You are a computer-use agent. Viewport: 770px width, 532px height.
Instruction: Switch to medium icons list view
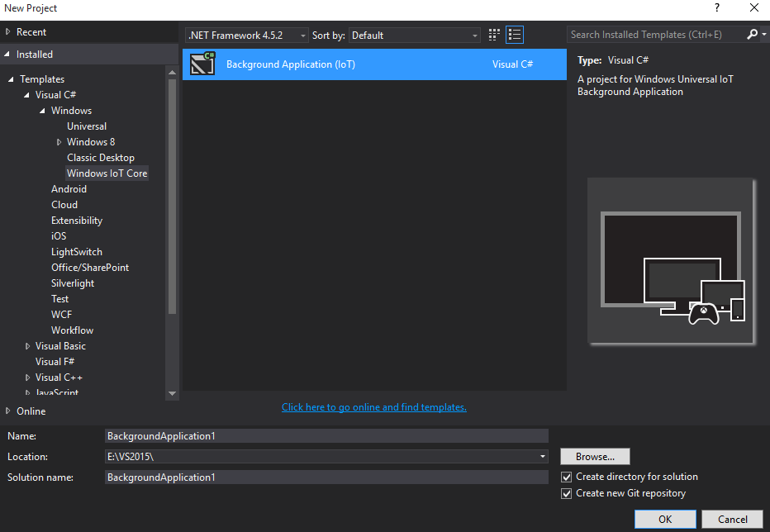[x=515, y=35]
